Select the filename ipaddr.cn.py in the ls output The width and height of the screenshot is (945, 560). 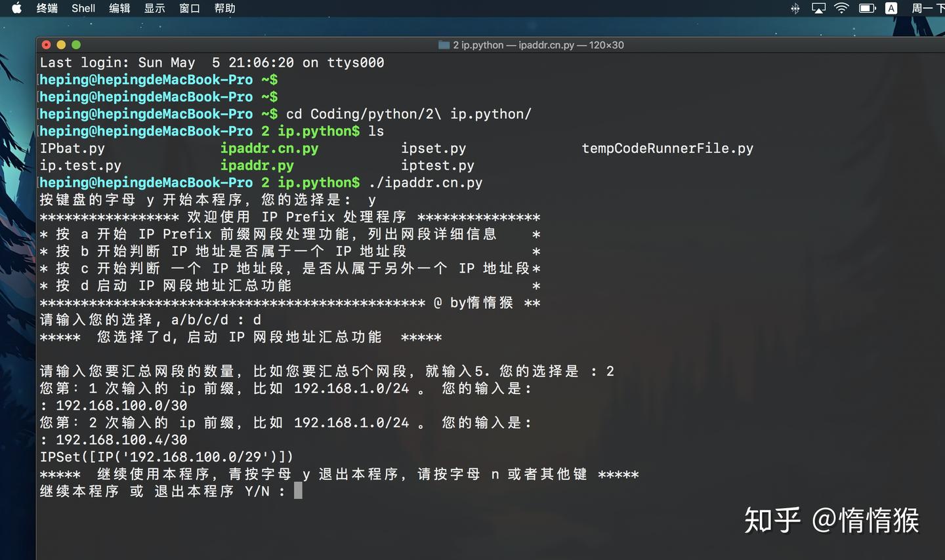pos(269,148)
